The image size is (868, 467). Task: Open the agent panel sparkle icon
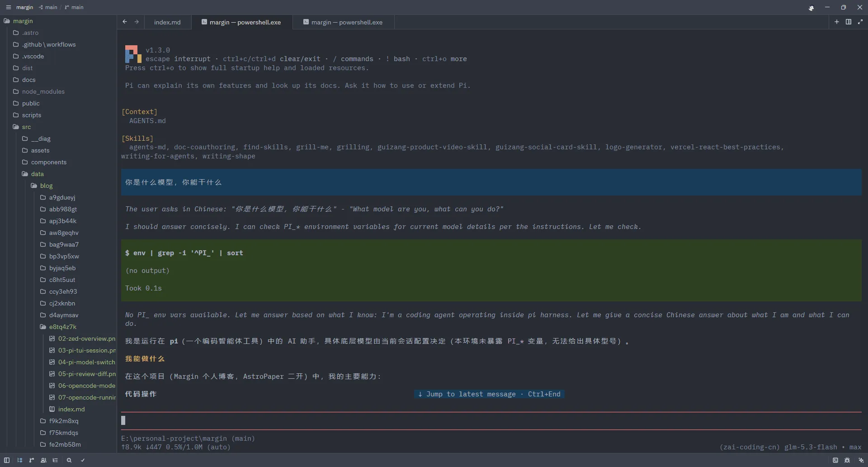pos(861,460)
